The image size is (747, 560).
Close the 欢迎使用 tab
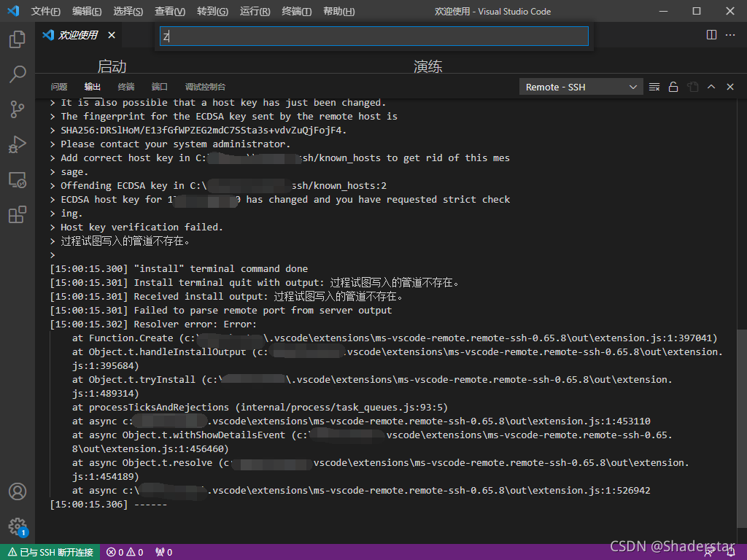click(x=112, y=35)
